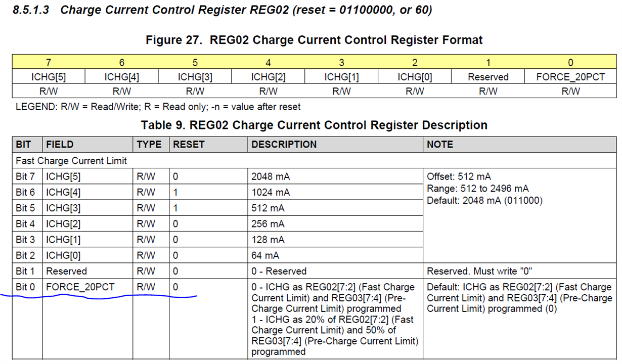The image size is (622, 364).
Task: Click the ICHG[5] field in the Bit 7 row
Action: [63, 176]
